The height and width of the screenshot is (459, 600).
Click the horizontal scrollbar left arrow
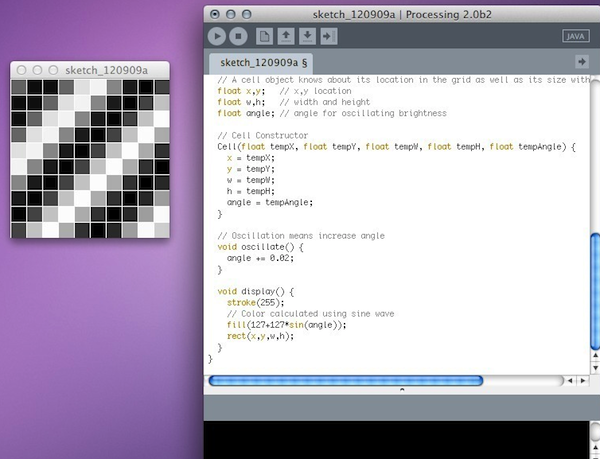point(570,381)
